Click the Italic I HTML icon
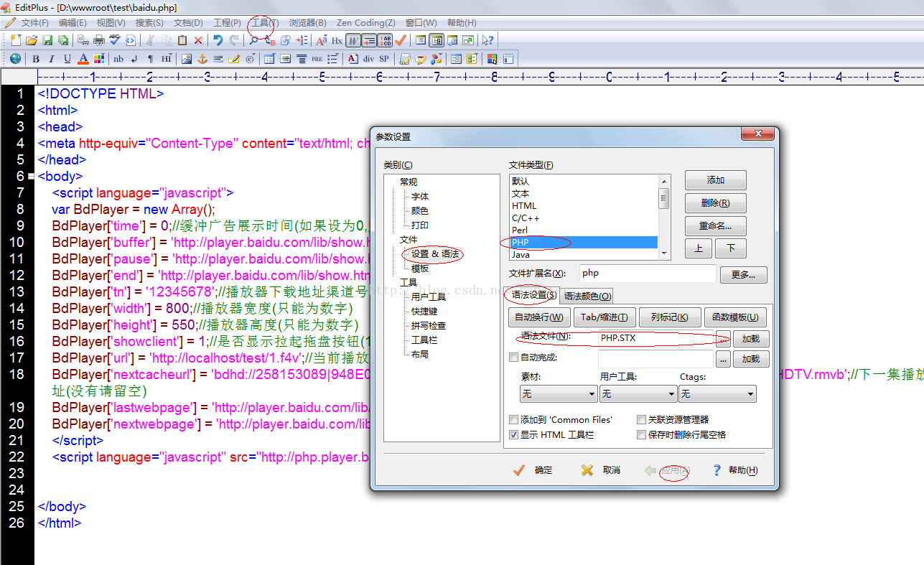 click(x=51, y=58)
